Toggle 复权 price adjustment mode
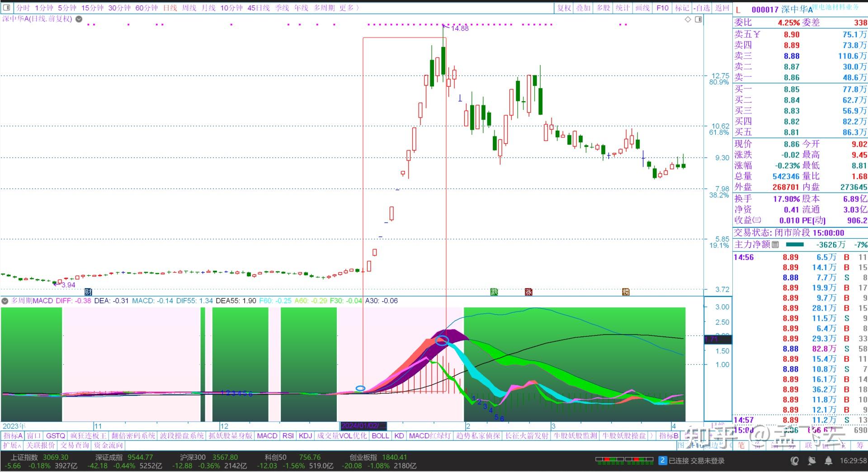The image size is (868, 472). (x=563, y=8)
